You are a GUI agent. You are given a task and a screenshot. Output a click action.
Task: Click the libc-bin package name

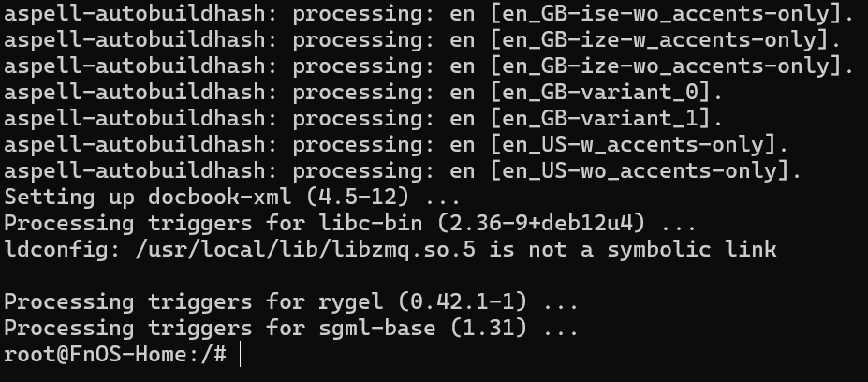coord(377,224)
